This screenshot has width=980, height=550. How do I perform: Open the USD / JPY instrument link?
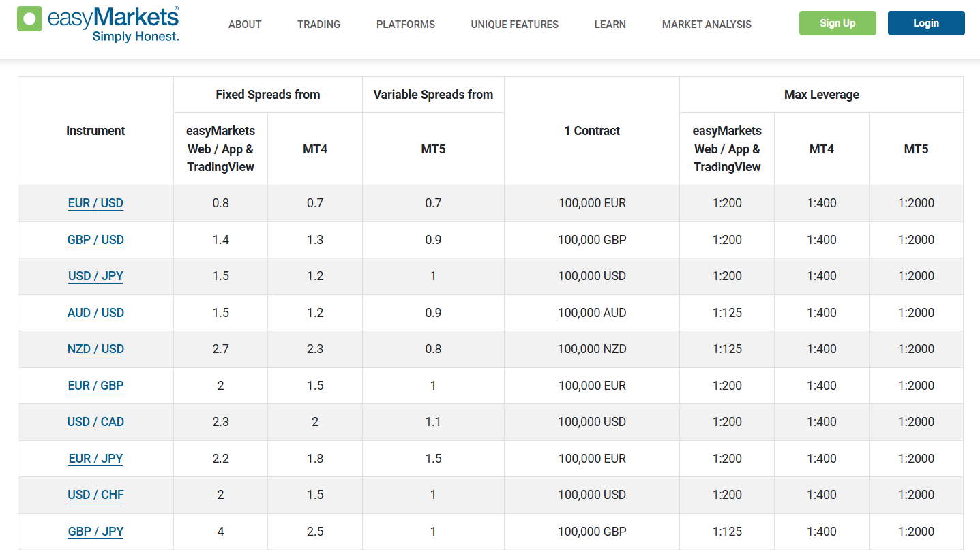pos(95,276)
